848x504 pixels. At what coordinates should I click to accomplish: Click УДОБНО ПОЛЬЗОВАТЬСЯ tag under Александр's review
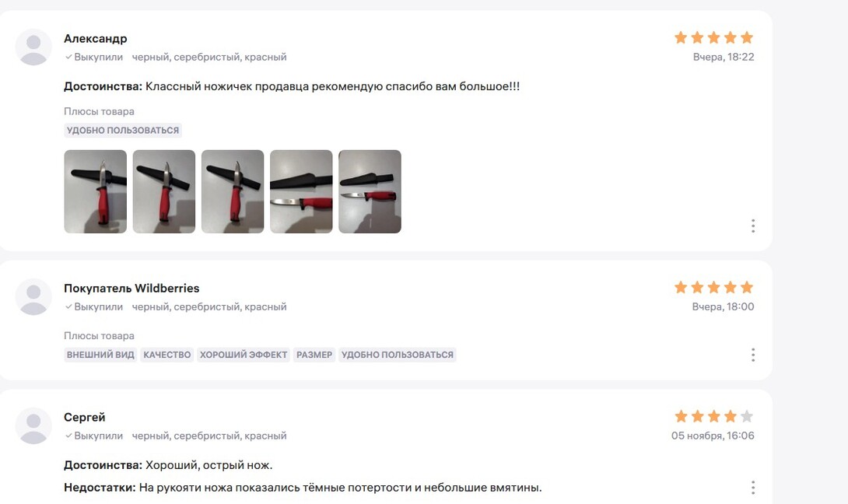click(123, 131)
